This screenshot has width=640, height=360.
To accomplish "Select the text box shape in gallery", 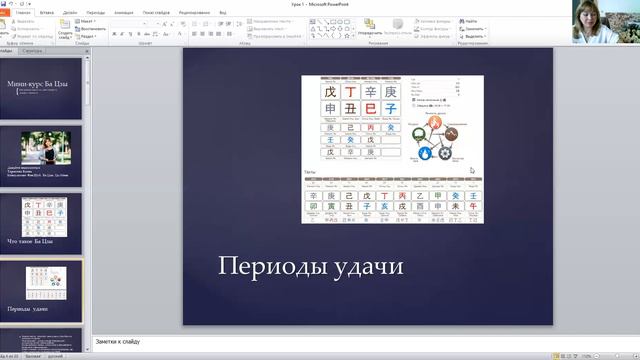I will coord(313,22).
